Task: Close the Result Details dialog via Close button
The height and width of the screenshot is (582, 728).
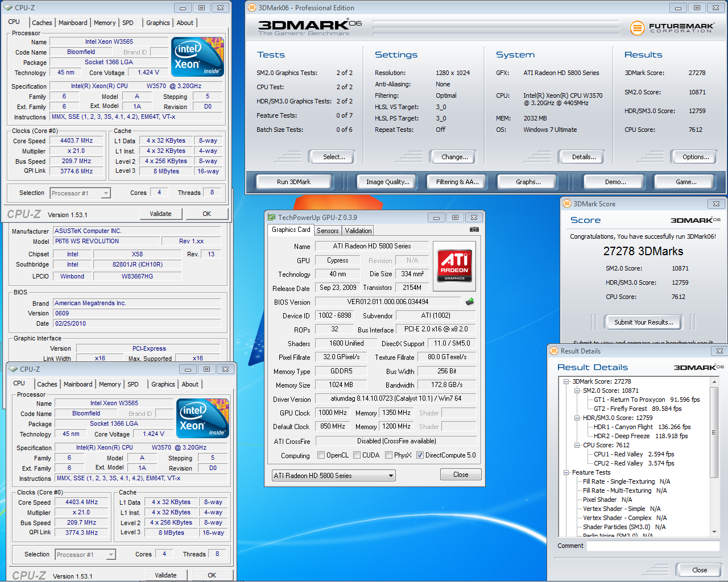Action: (x=700, y=570)
